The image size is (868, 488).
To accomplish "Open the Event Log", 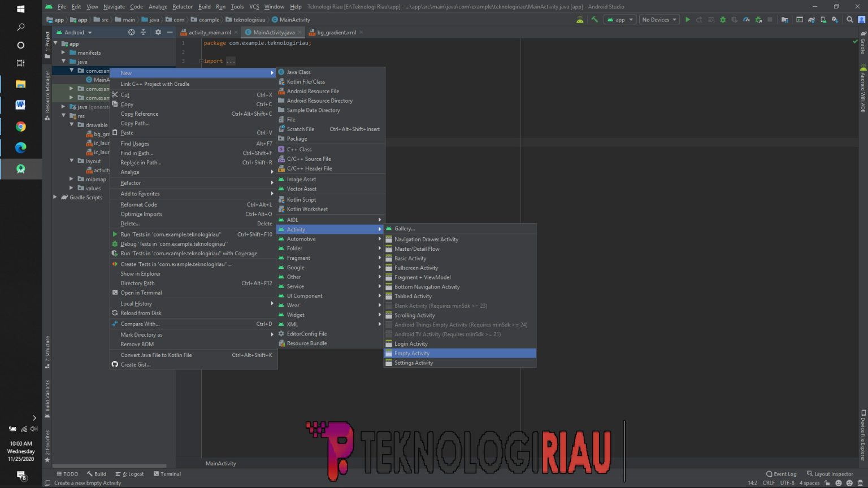I will click(782, 474).
